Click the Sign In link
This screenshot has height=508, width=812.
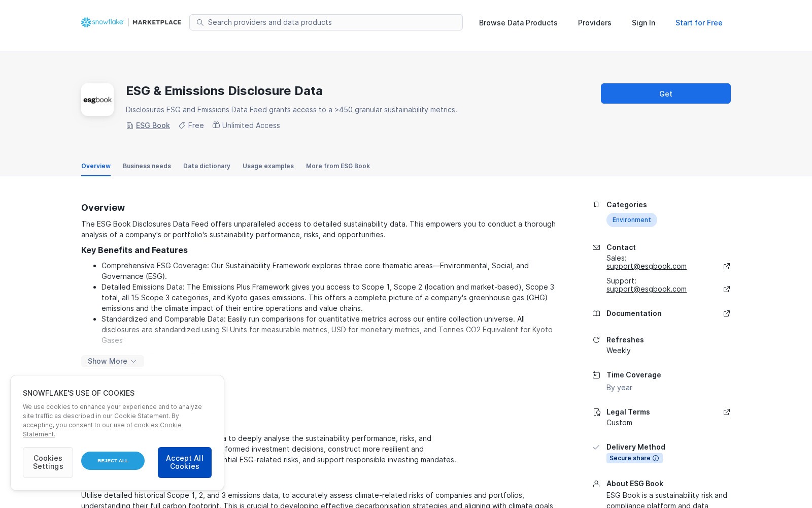coord(644,23)
